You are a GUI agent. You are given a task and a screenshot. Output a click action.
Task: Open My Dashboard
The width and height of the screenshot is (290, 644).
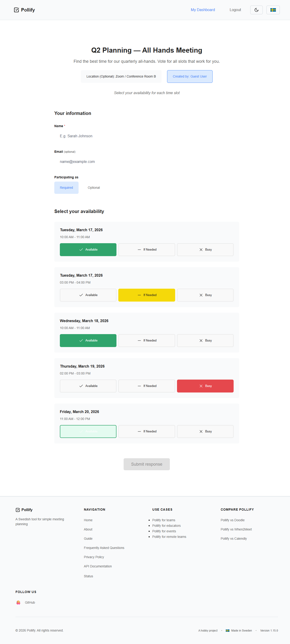click(x=203, y=10)
